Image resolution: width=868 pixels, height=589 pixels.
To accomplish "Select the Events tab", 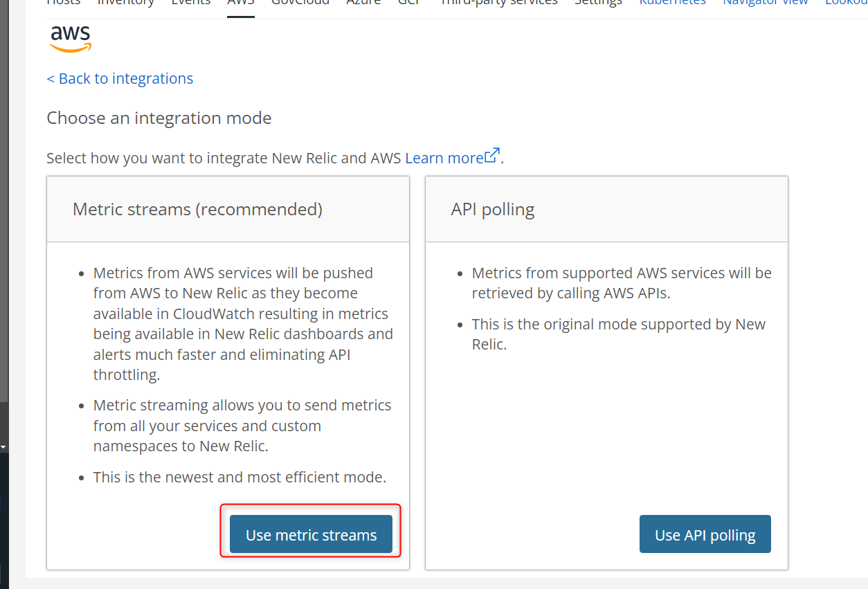I will [190, 3].
